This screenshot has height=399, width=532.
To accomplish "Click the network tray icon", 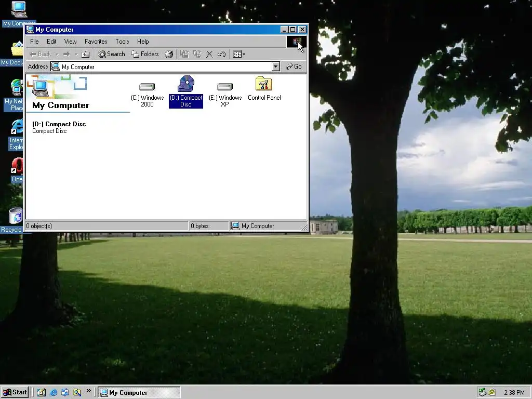I will (x=483, y=392).
